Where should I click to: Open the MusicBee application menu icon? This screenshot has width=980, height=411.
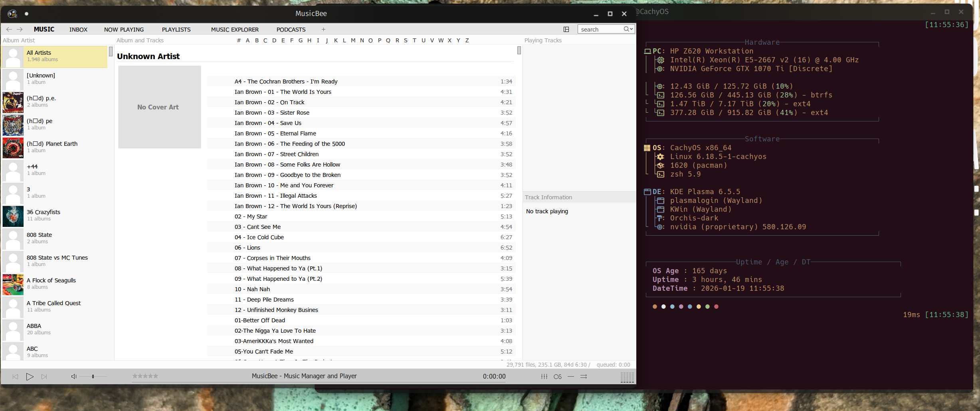pyautogui.click(x=12, y=14)
